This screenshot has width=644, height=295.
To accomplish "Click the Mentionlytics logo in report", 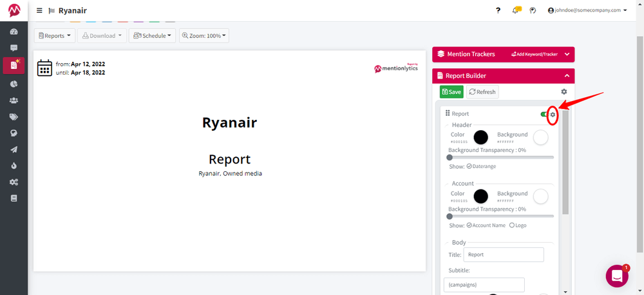I will click(x=396, y=68).
